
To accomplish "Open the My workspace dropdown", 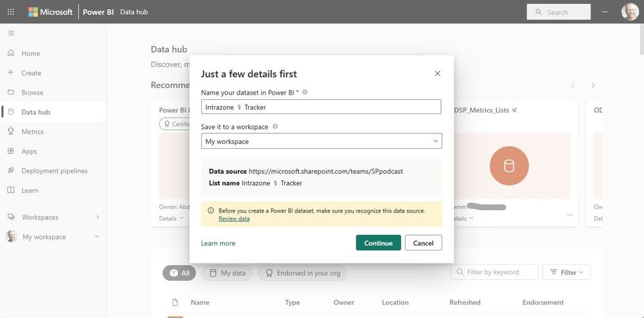I will pyautogui.click(x=321, y=141).
